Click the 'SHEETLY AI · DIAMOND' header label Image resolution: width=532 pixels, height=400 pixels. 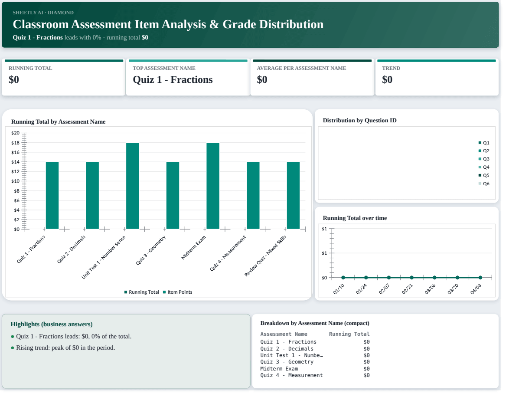pyautogui.click(x=43, y=13)
